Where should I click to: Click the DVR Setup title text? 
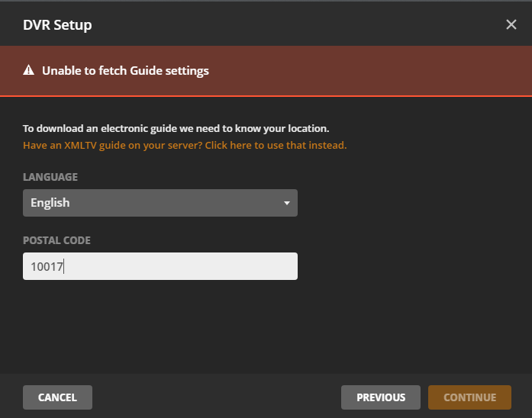click(57, 25)
